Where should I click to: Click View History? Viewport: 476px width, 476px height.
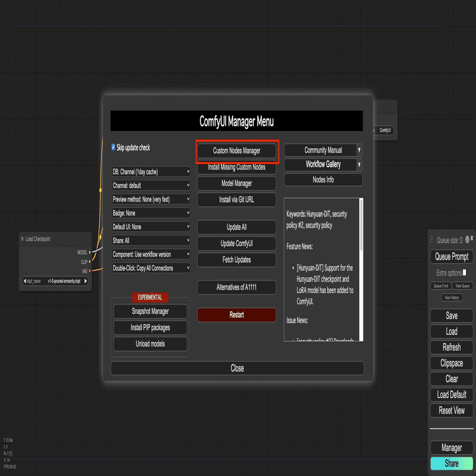click(x=452, y=298)
